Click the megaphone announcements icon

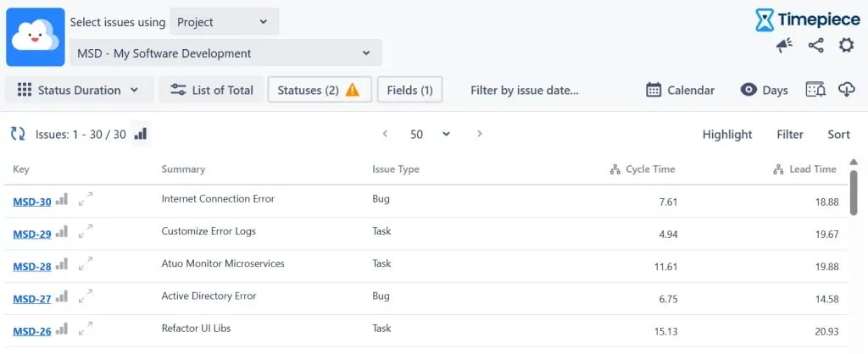click(x=784, y=46)
